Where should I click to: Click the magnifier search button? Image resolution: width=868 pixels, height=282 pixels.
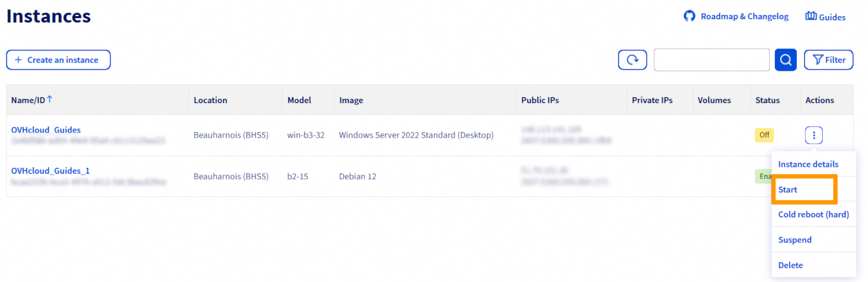[x=786, y=60]
